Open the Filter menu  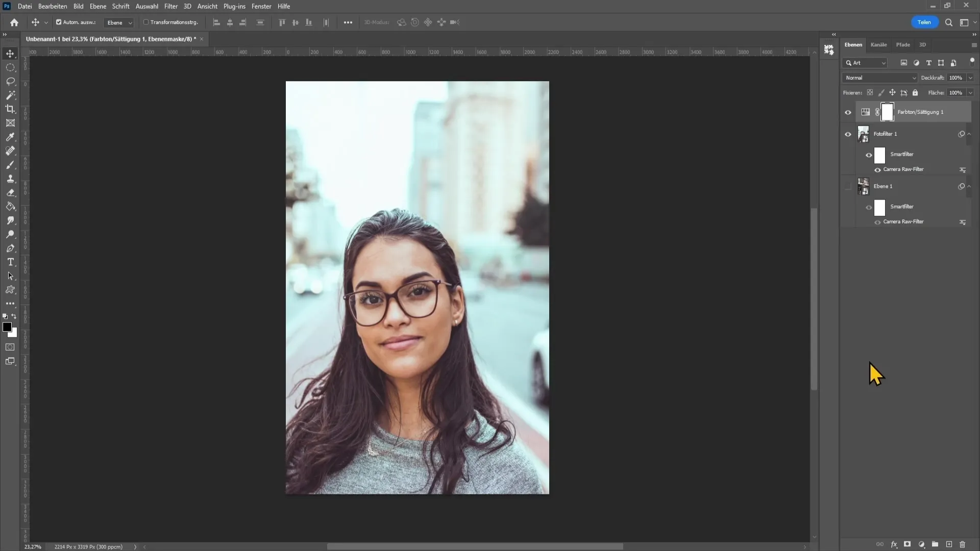[171, 6]
